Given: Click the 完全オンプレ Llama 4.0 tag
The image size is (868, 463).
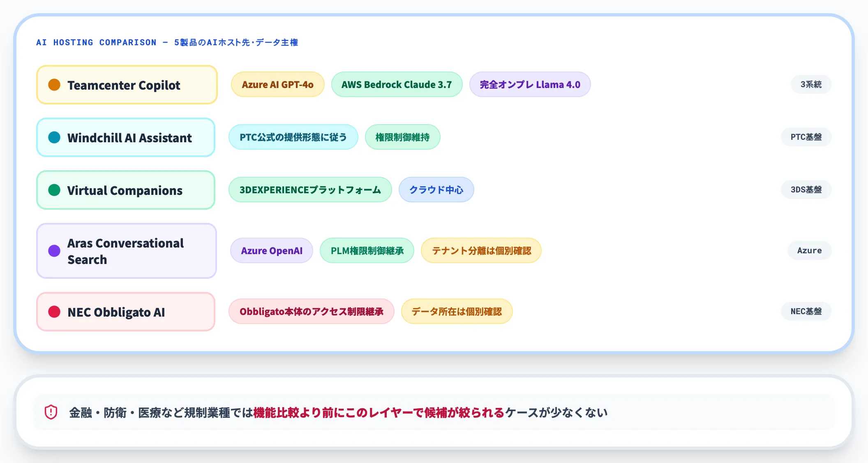Looking at the screenshot, I should (530, 85).
